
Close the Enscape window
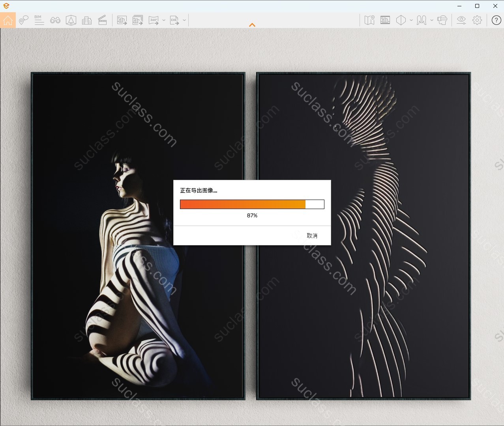point(495,6)
